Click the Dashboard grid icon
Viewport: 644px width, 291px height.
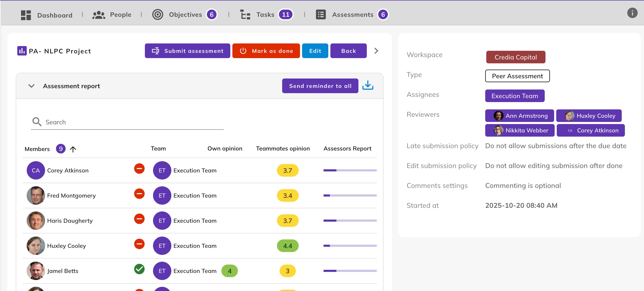coord(26,15)
